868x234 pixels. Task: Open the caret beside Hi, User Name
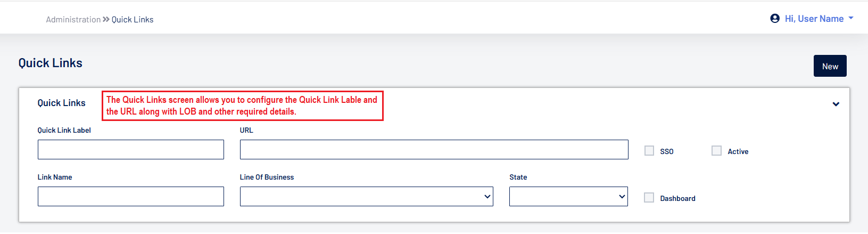click(x=851, y=18)
